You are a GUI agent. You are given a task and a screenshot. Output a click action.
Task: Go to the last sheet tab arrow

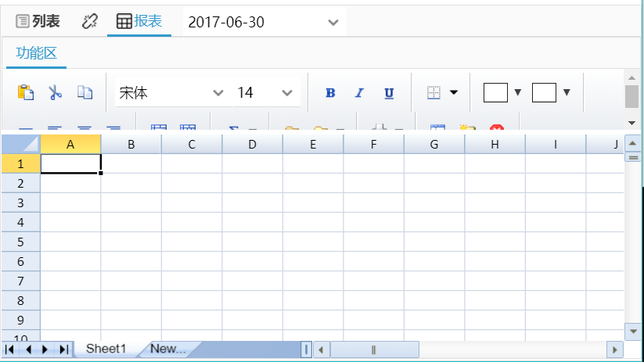pyautogui.click(x=63, y=349)
